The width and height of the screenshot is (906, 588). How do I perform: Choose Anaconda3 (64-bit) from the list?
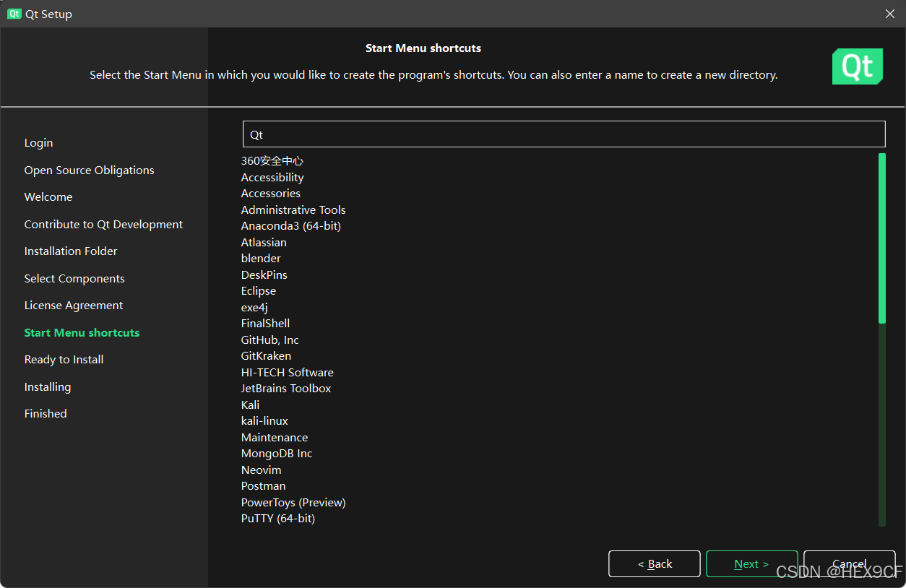[x=291, y=226]
